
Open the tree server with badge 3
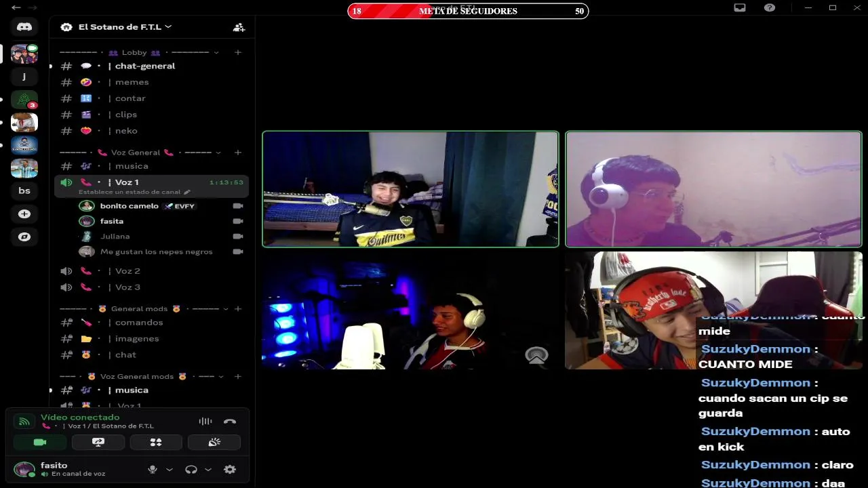pos(24,100)
